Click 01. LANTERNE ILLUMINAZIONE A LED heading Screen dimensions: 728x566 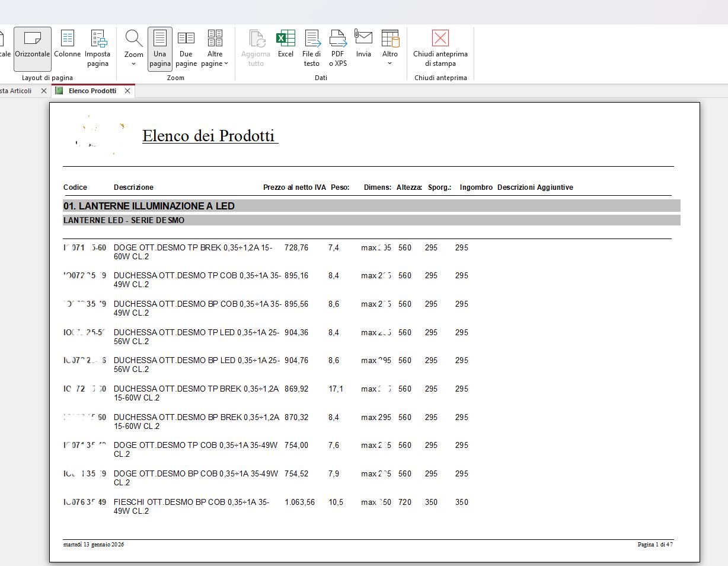coord(149,206)
